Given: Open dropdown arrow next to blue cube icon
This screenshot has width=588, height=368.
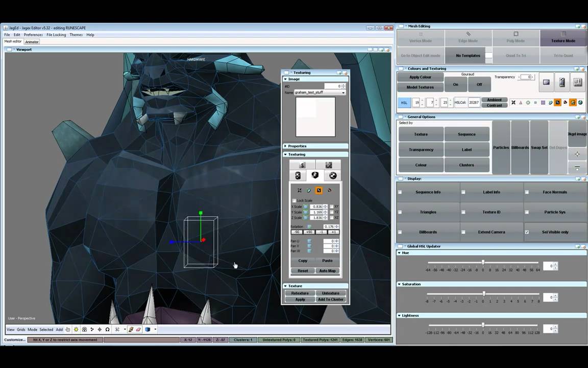Looking at the screenshot, I should click(x=155, y=329).
